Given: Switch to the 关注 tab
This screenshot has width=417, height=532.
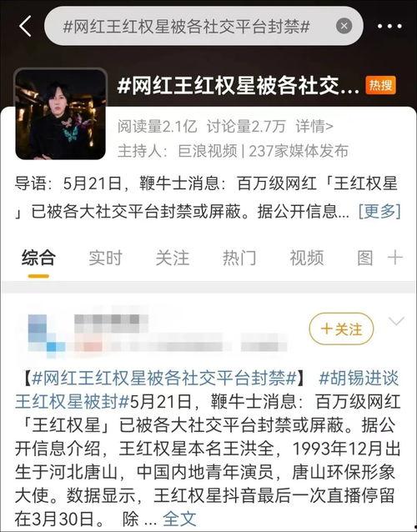Looking at the screenshot, I should pyautogui.click(x=173, y=258).
